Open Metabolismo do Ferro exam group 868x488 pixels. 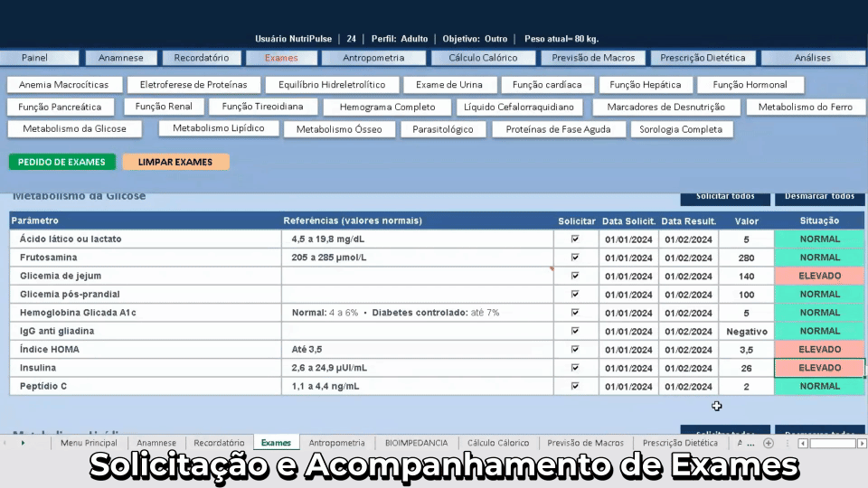click(x=805, y=107)
